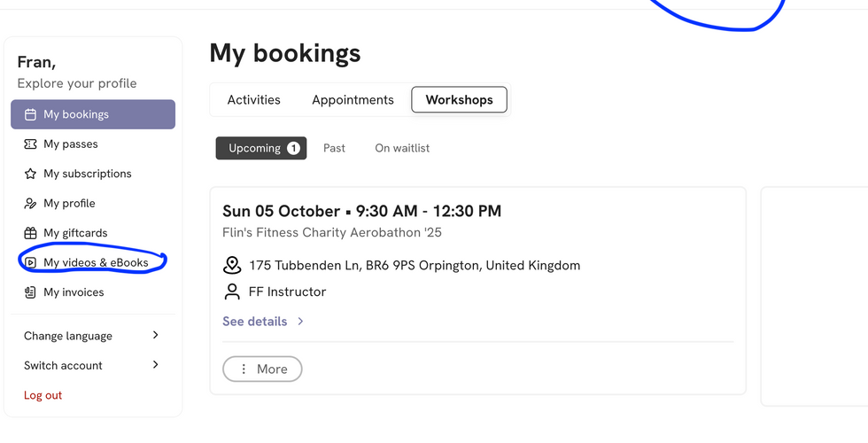The width and height of the screenshot is (868, 443).
Task: Click the invoice icon beside My invoices
Action: point(30,292)
